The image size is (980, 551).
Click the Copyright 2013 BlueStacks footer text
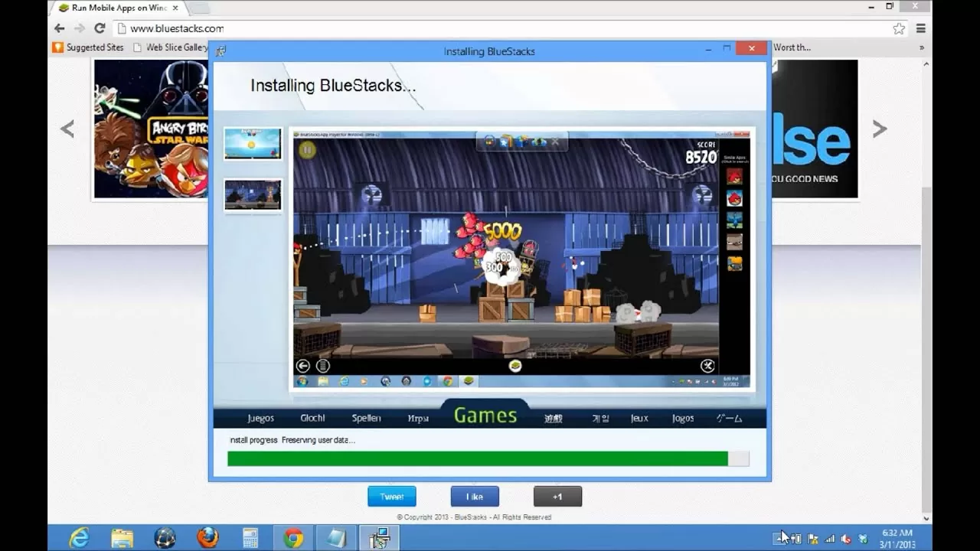pyautogui.click(x=474, y=517)
